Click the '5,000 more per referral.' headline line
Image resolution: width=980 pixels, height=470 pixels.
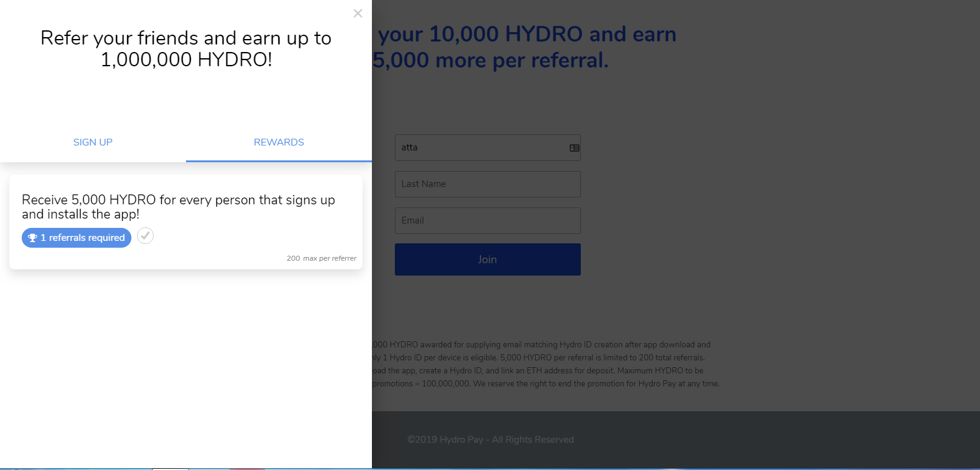[x=490, y=60]
